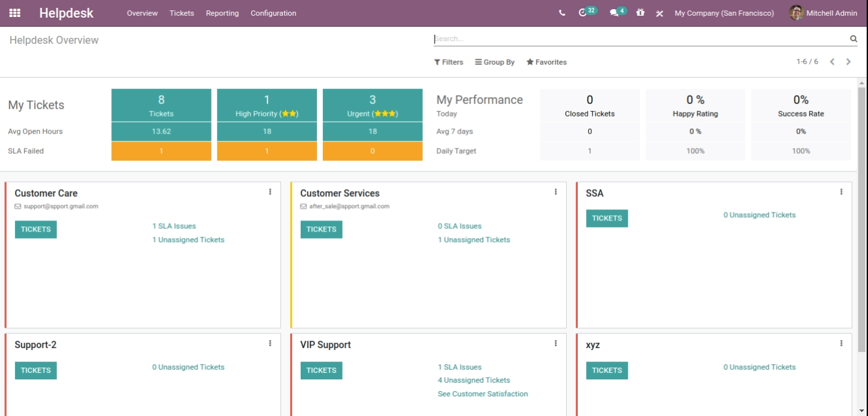
Task: Open the apps grid menu icon
Action: (15, 13)
